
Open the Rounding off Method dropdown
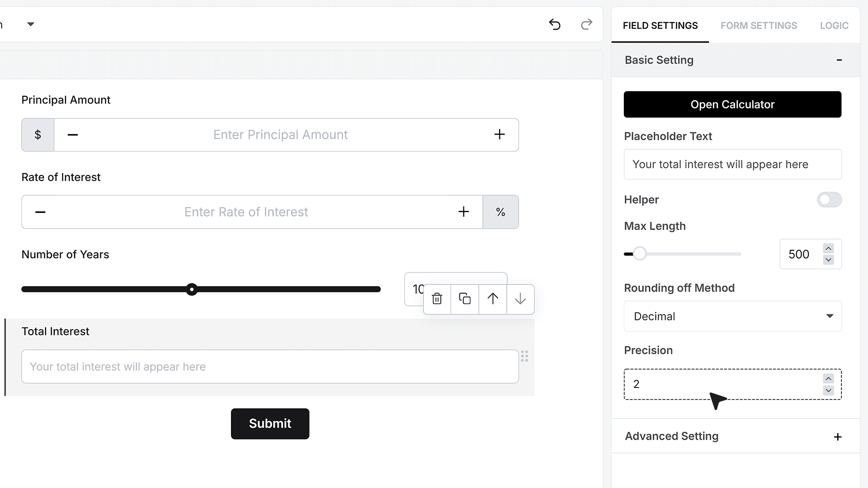732,316
